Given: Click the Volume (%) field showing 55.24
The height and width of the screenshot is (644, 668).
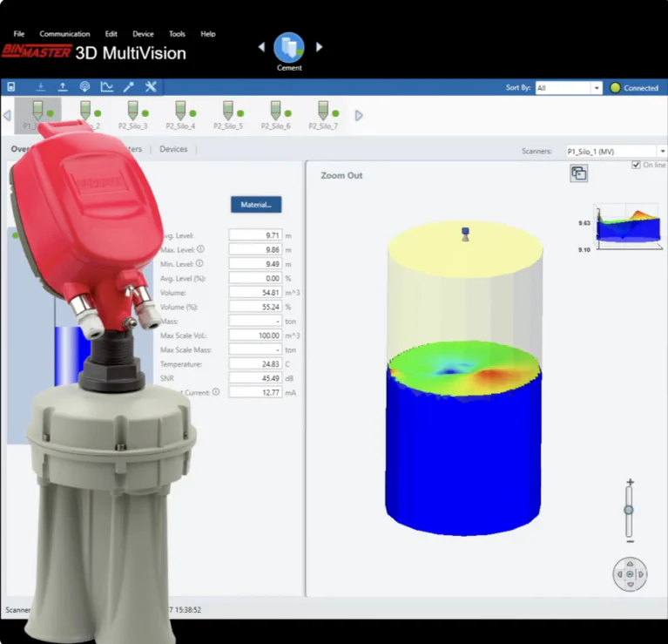Looking at the screenshot, I should click(255, 307).
